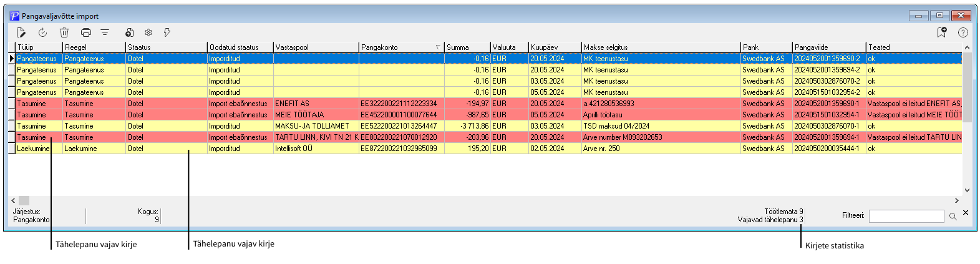Click the amount -3 713,86 cell
This screenshot has height=264, width=980.
point(467,126)
